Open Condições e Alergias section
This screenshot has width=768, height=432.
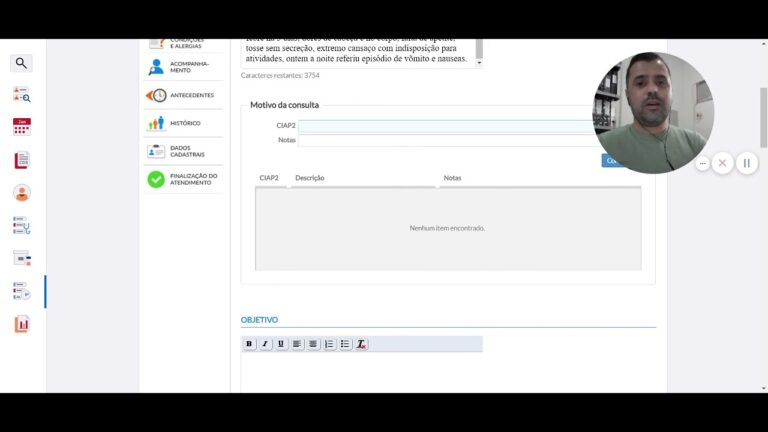click(x=183, y=43)
